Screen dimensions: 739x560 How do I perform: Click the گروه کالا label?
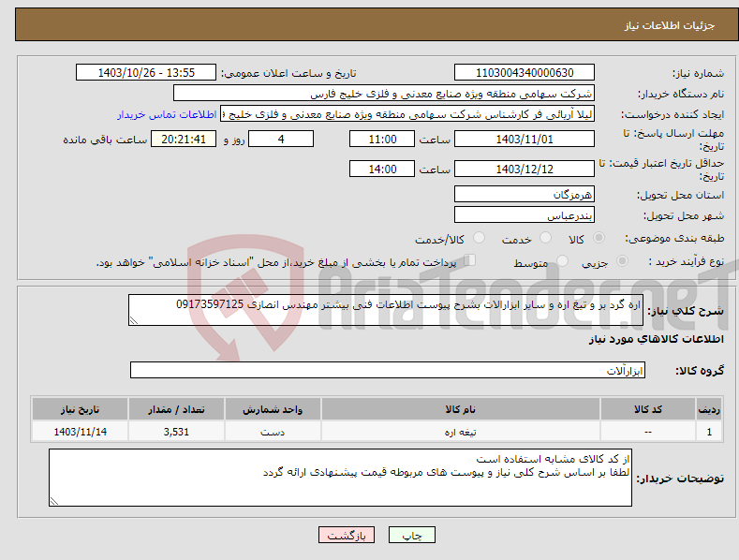[700, 371]
